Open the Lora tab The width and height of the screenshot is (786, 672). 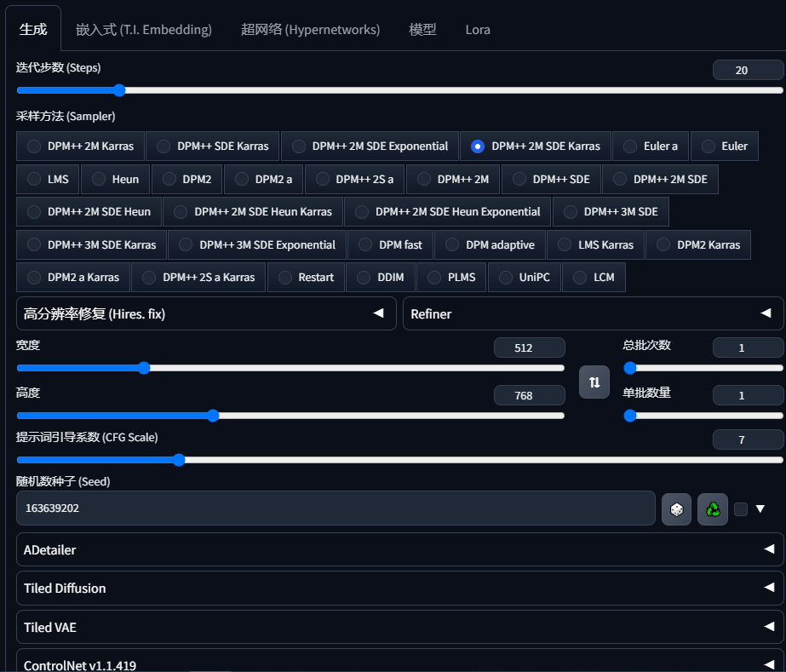[477, 29]
